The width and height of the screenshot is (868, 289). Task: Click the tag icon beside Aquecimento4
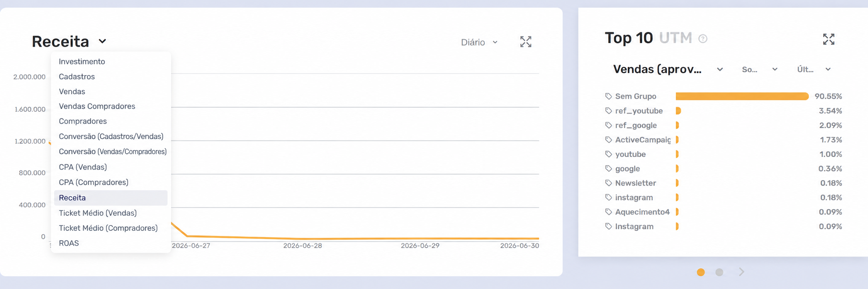608,212
